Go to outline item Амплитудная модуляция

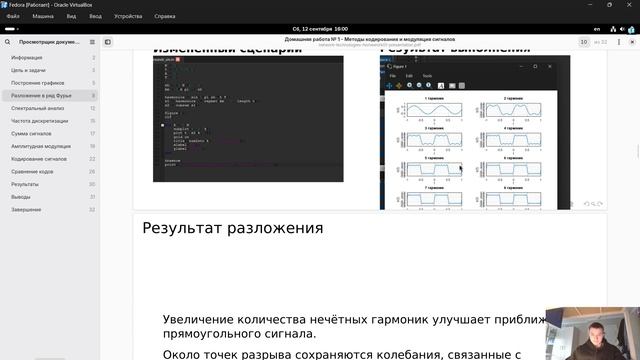50,146
